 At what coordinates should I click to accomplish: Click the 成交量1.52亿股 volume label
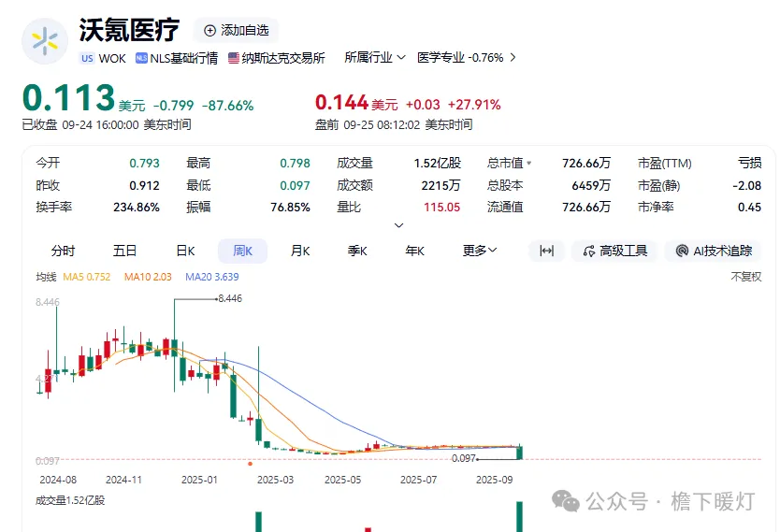click(x=70, y=500)
